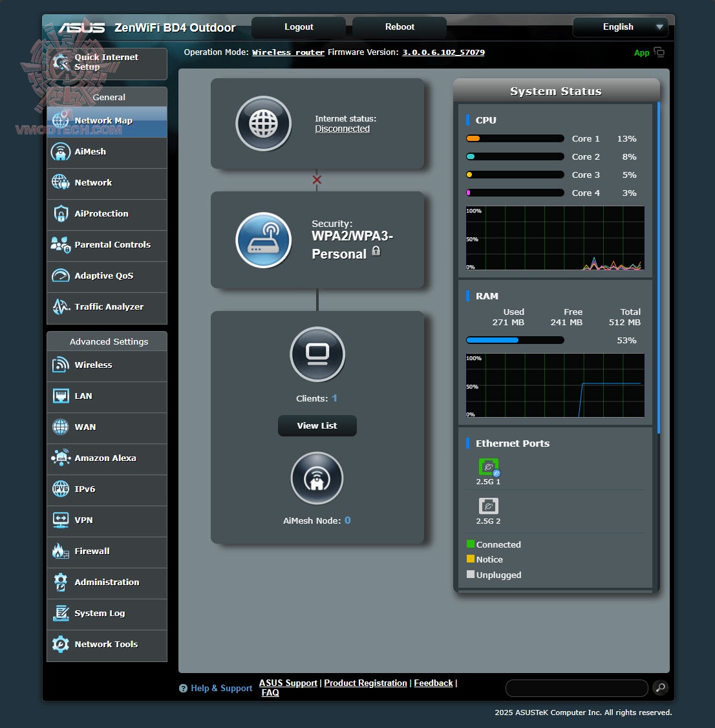
Task: Click the App link at top right
Action: click(x=642, y=53)
